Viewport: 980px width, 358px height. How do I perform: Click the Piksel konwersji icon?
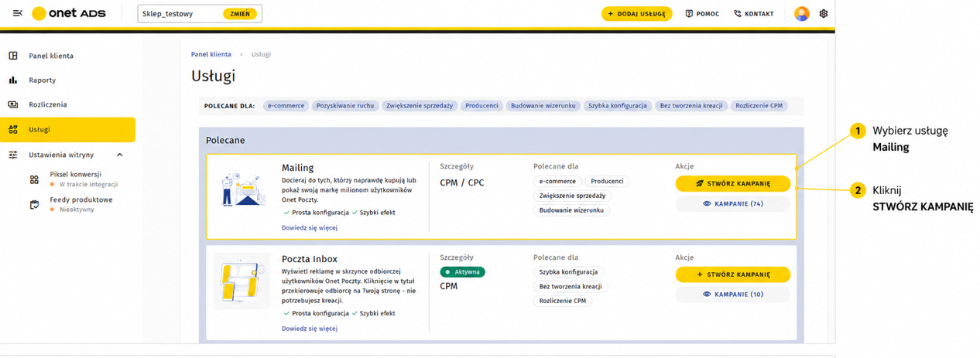click(x=34, y=179)
